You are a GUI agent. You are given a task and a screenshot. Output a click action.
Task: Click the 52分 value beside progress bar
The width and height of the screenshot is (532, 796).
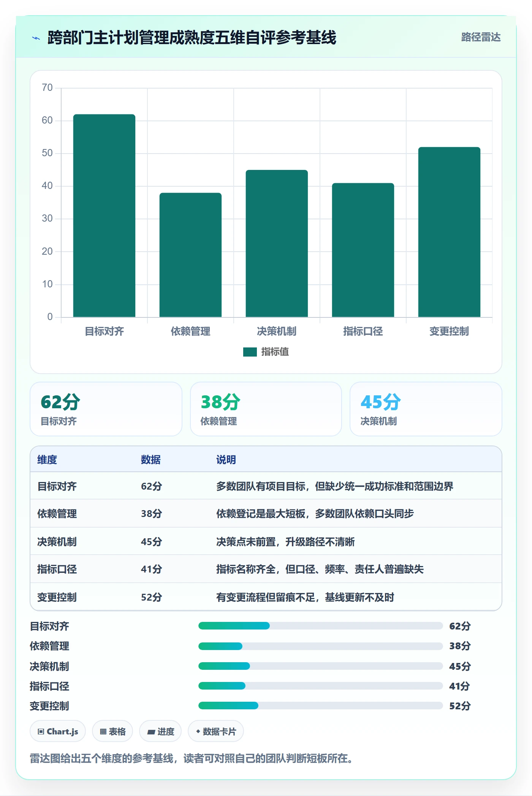[460, 706]
